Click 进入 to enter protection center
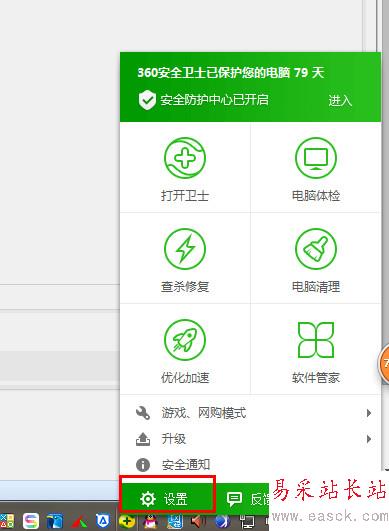This screenshot has height=531, width=389. pos(340,100)
